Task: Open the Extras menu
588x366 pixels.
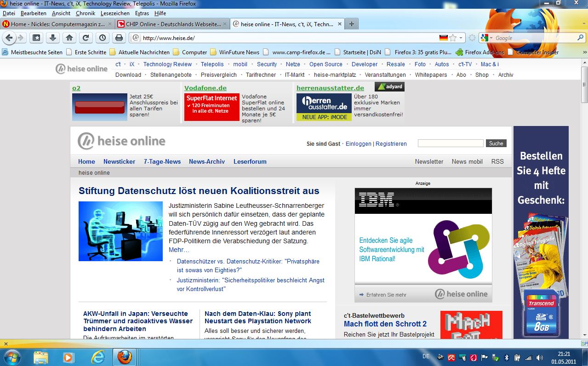Action: [142, 13]
